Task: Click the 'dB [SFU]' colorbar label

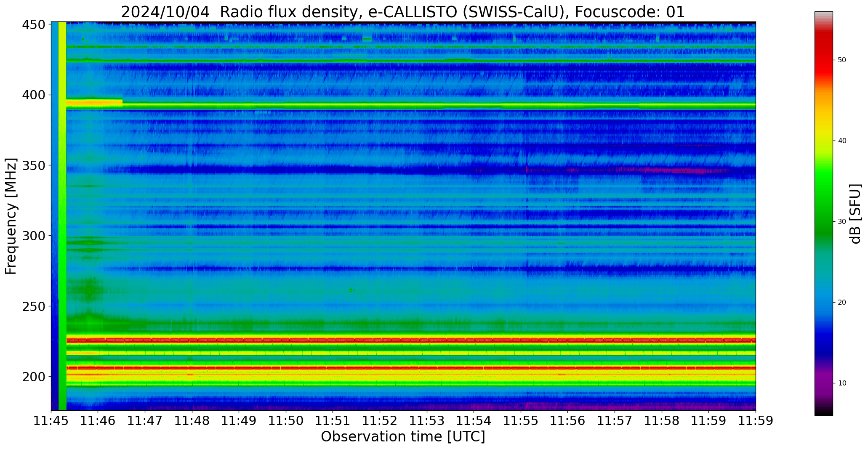Action: pyautogui.click(x=855, y=214)
